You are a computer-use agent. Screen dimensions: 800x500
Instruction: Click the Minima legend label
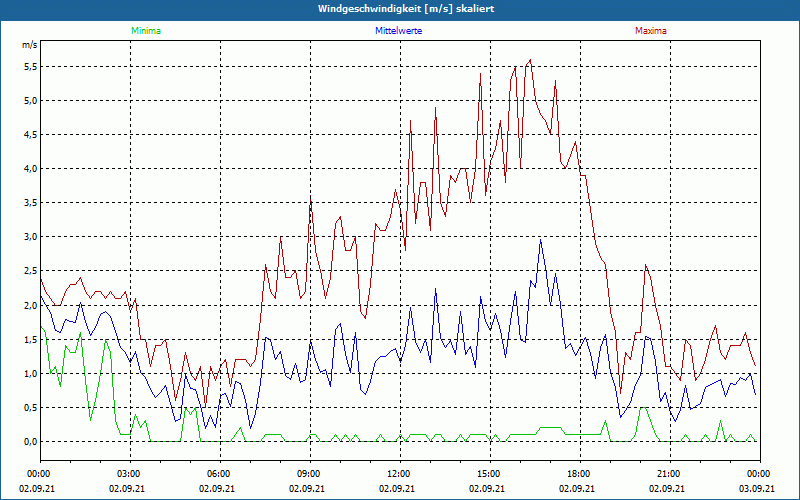(x=146, y=31)
